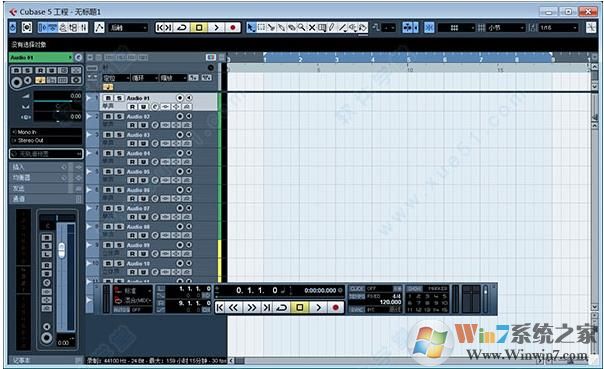The height and width of the screenshot is (369, 604).
Task: Open the 1/16 quantize dropdown
Action: [558, 28]
